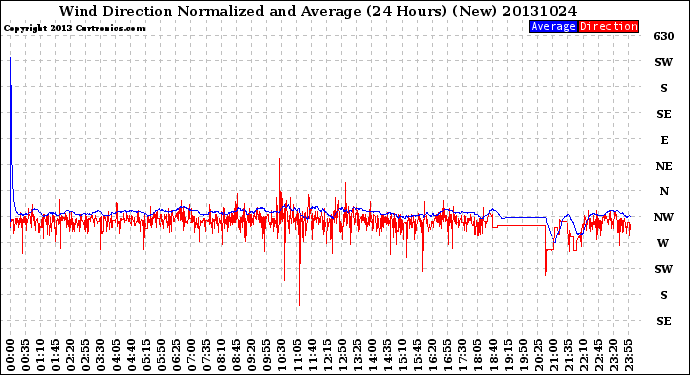Click the '18:05' time axis label
This screenshot has width=690, height=375.
(478, 355)
